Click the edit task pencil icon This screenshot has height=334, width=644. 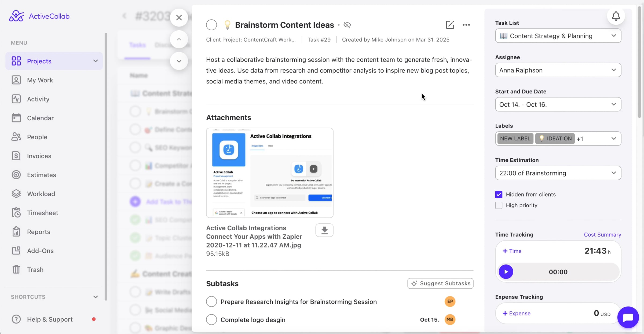click(x=450, y=25)
